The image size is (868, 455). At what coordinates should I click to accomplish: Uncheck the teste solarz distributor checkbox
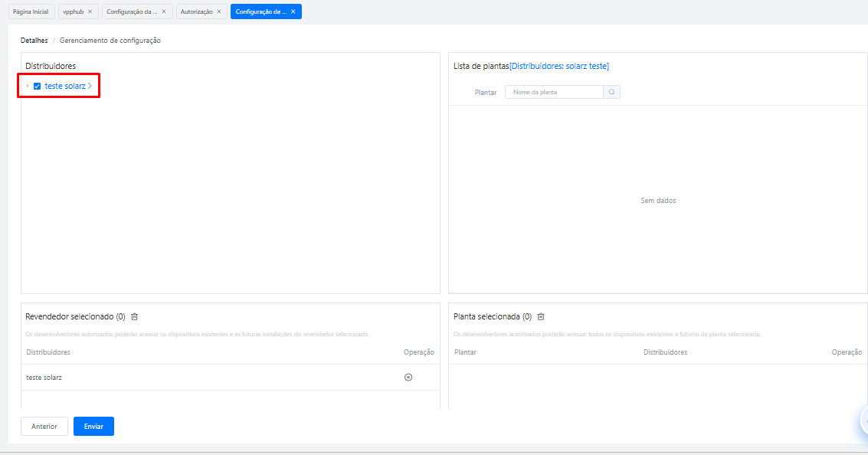click(x=37, y=87)
